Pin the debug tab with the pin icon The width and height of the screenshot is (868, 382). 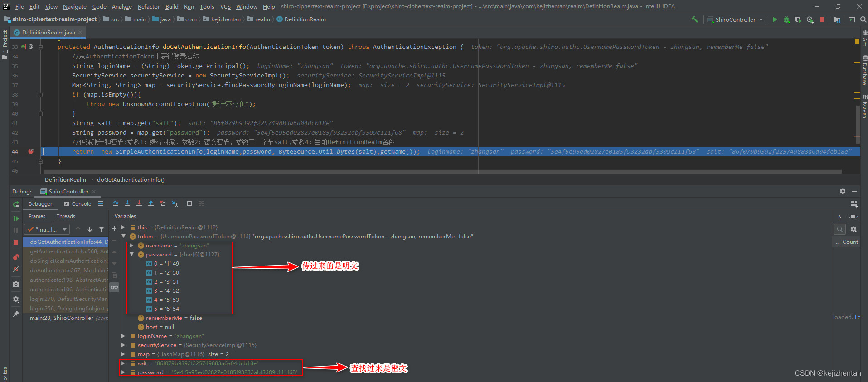[16, 314]
